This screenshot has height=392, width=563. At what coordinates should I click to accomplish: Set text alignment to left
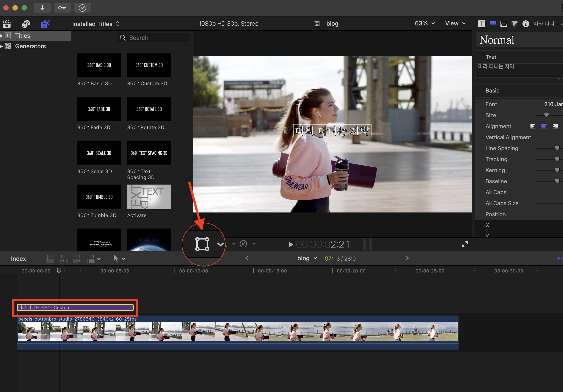pyautogui.click(x=532, y=126)
